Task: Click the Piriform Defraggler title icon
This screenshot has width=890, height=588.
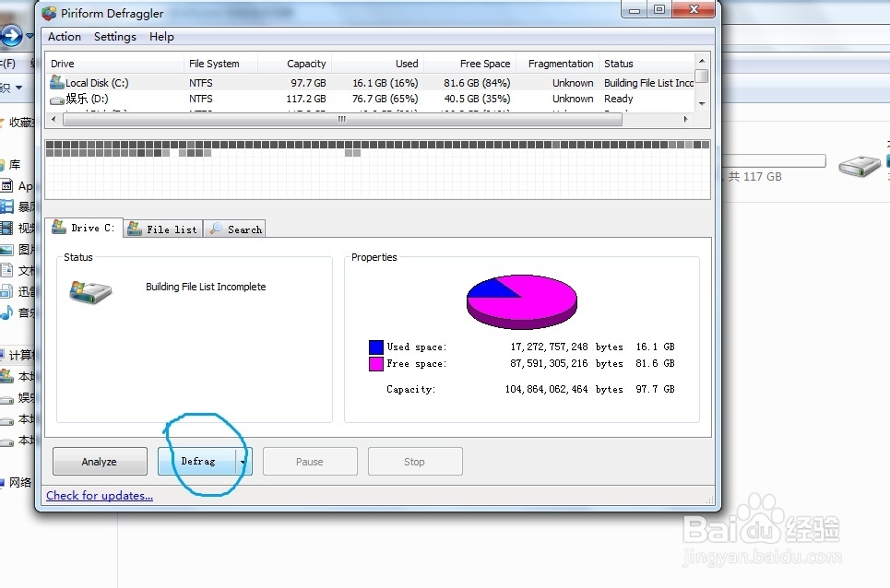Action: point(50,13)
